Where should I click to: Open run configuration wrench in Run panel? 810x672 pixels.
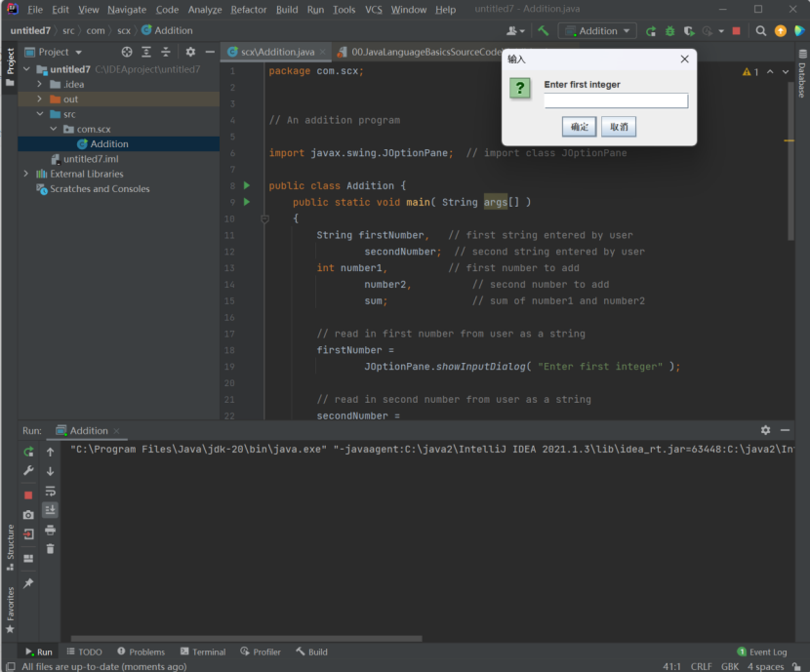pos(28,470)
